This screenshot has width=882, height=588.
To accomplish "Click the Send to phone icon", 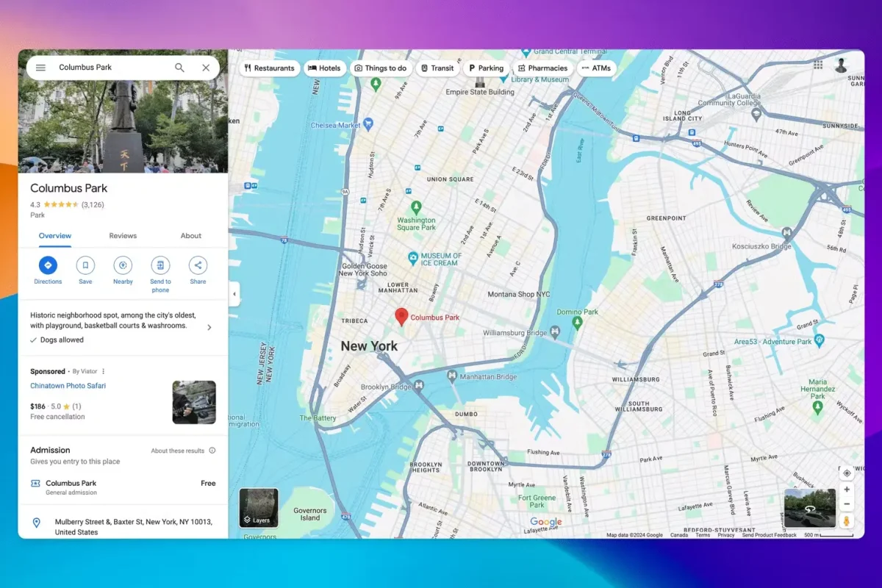I will click(x=160, y=265).
